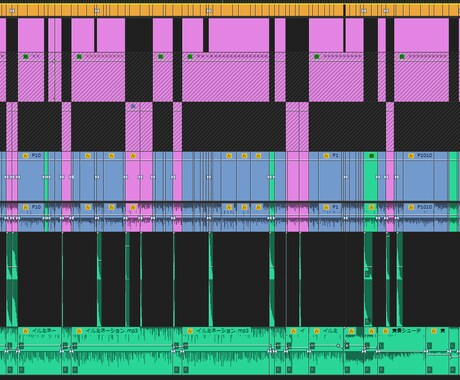
Task: Click the fx badge on the pink video clip
Action: coord(133,156)
